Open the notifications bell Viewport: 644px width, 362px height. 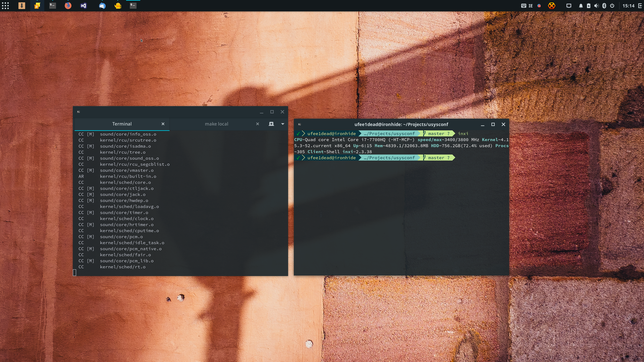[x=581, y=6]
